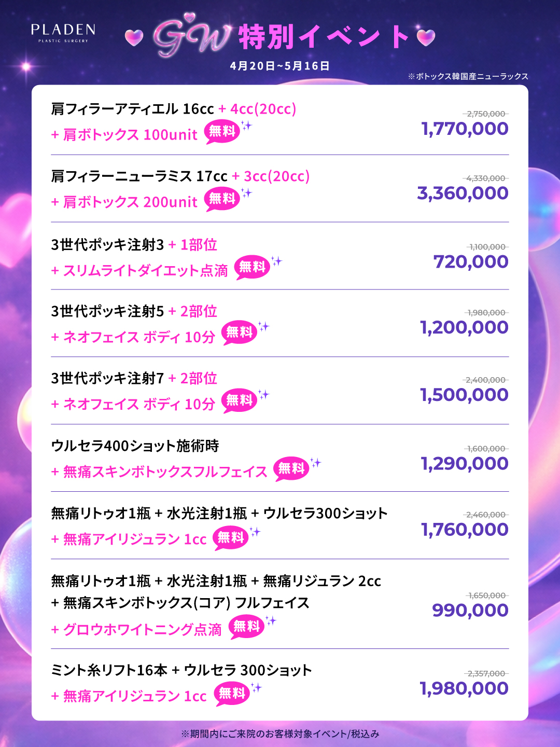Click the 無料 badge beside 肩ボトックス 200unit
The width and height of the screenshot is (560, 747).
(x=222, y=199)
